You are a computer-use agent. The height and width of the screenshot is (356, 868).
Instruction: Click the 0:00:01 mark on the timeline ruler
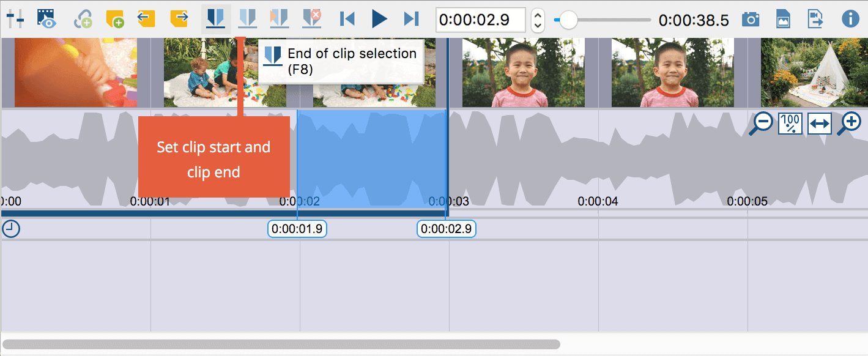150,201
